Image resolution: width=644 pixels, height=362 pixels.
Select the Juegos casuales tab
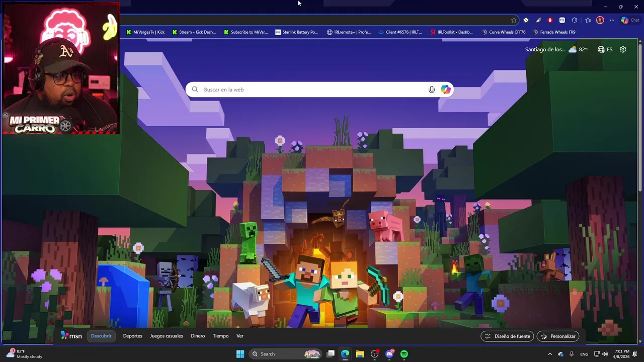tap(167, 336)
